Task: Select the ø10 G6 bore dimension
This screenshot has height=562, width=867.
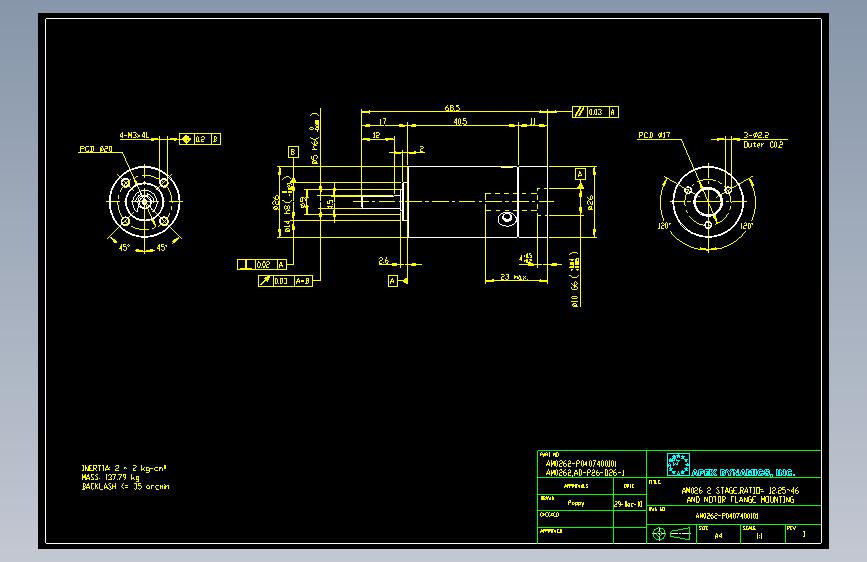Action: pyautogui.click(x=574, y=279)
